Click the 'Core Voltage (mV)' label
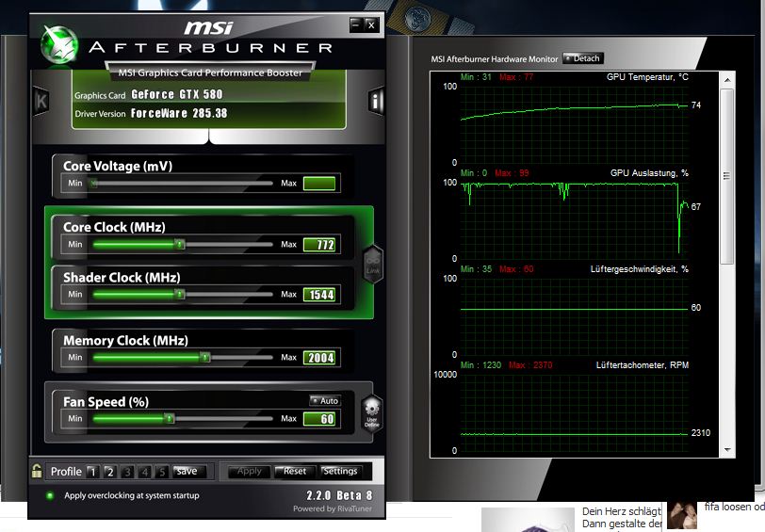The height and width of the screenshot is (532, 765). point(118,166)
